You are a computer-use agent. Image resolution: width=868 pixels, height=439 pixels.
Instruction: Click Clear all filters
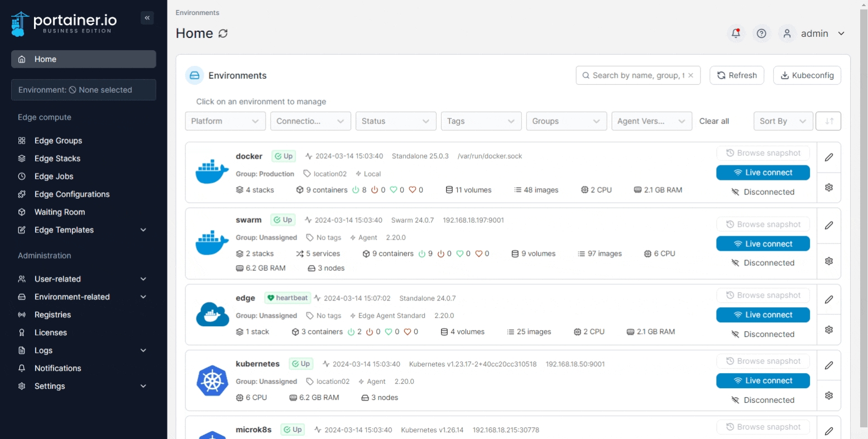point(714,121)
